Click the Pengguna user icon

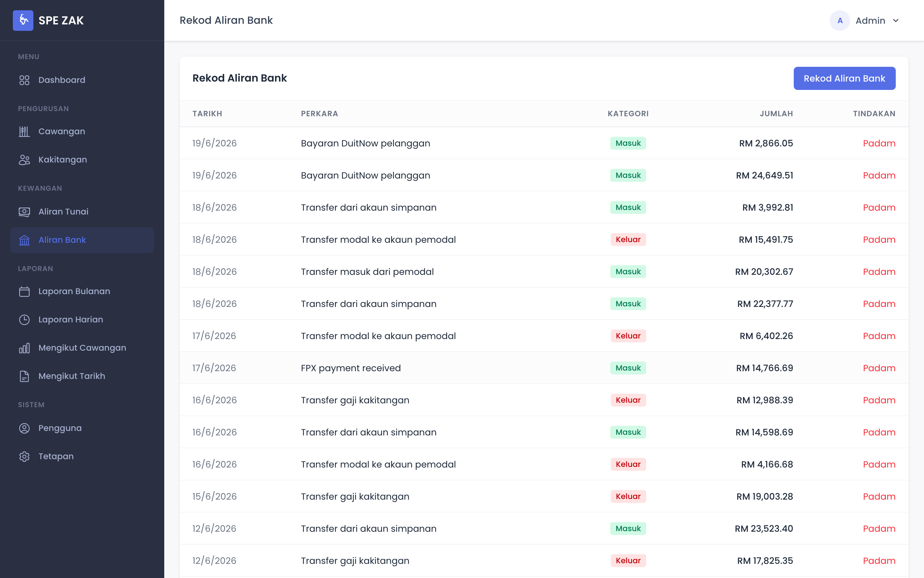[24, 428]
